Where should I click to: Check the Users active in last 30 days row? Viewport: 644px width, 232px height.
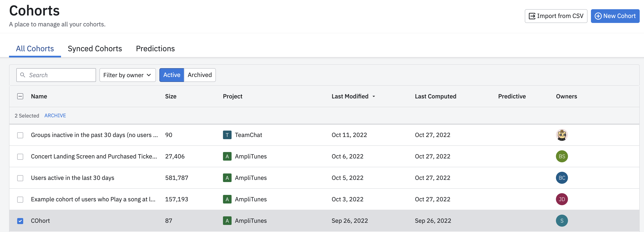pos(20,178)
